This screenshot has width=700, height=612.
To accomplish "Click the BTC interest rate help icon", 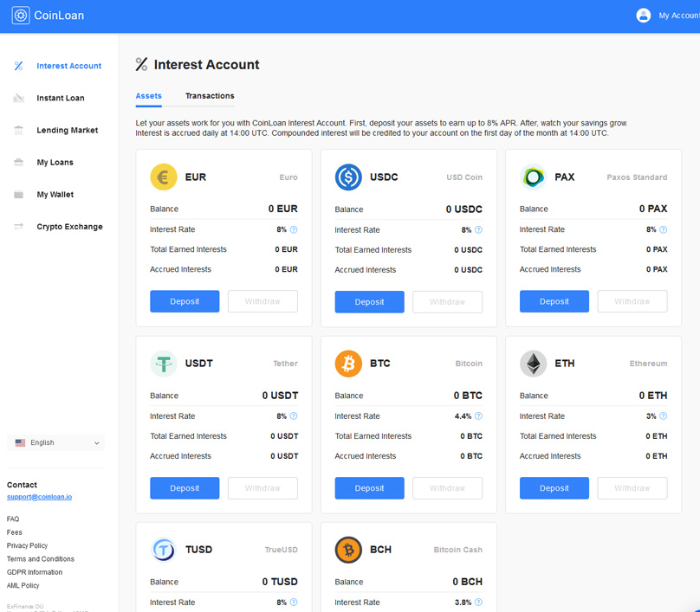I will click(478, 416).
